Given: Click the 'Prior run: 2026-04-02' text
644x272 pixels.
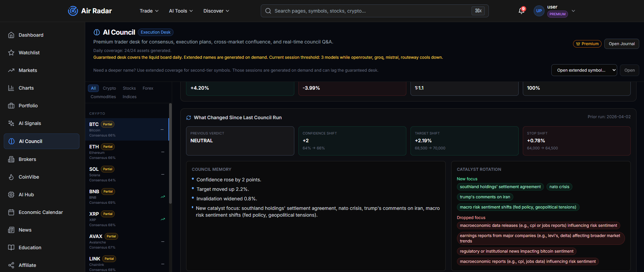Looking at the screenshot, I should pyautogui.click(x=609, y=117).
